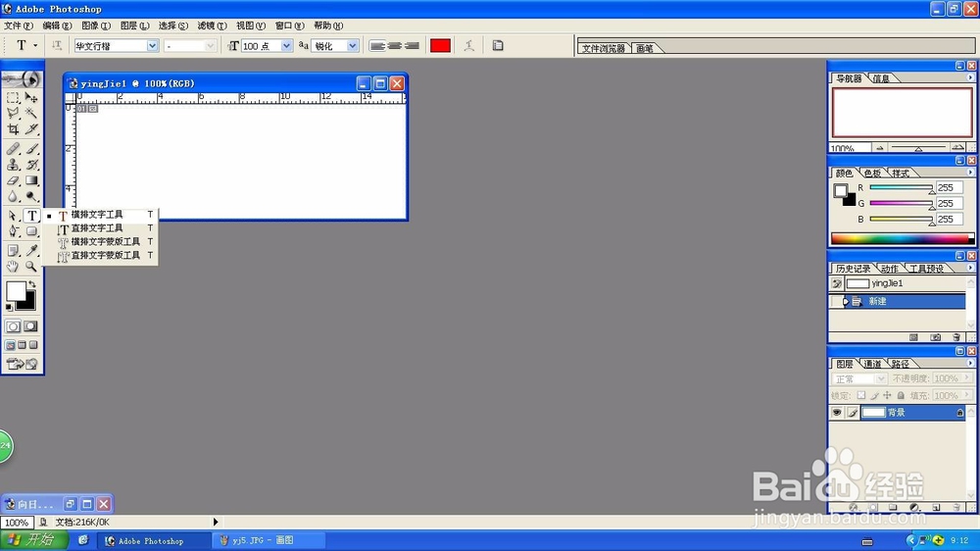
Task: Open the 滤镜 menu
Action: point(212,25)
